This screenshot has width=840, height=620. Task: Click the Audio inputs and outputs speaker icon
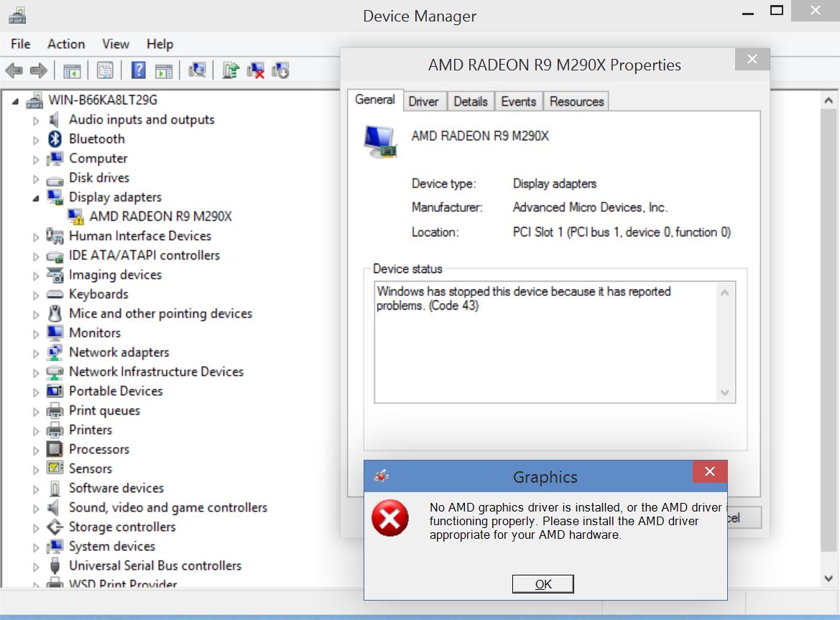click(x=54, y=119)
